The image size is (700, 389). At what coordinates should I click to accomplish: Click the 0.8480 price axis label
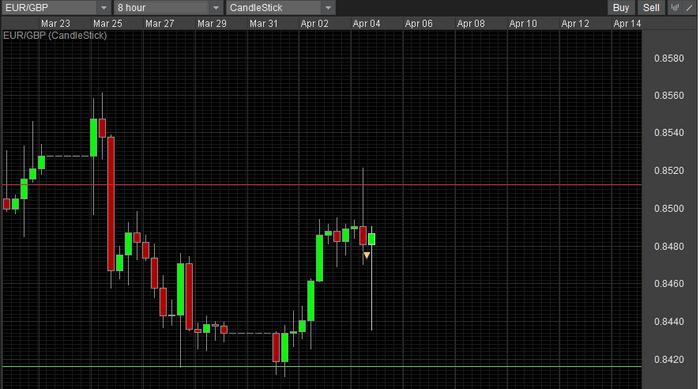tap(669, 247)
